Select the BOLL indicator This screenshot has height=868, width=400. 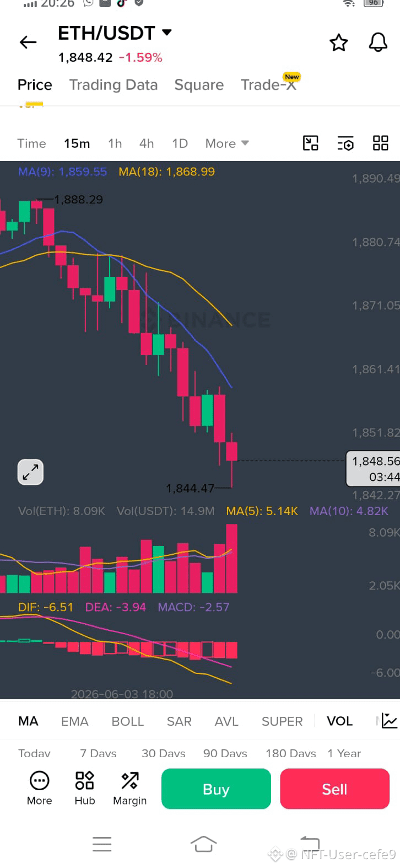click(127, 721)
